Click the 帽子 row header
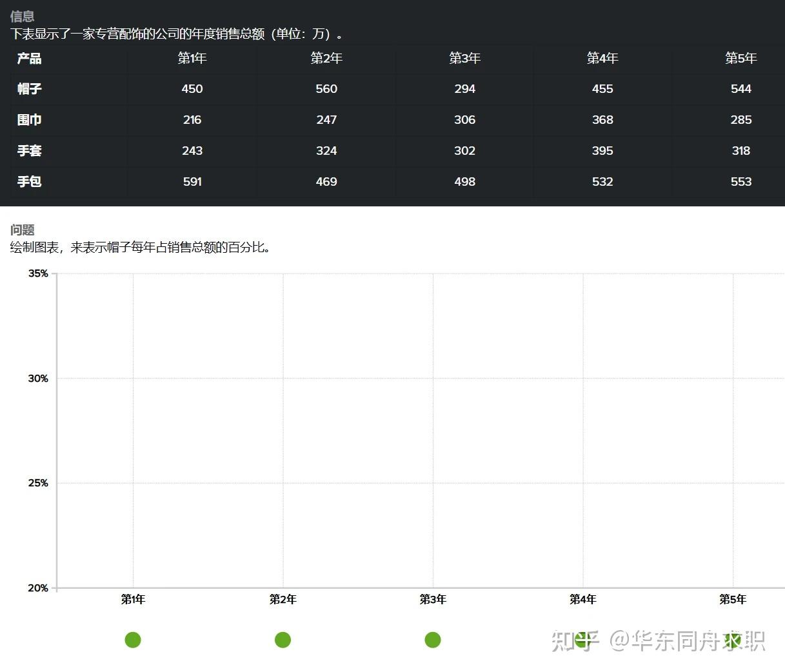The width and height of the screenshot is (785, 672). pos(29,89)
